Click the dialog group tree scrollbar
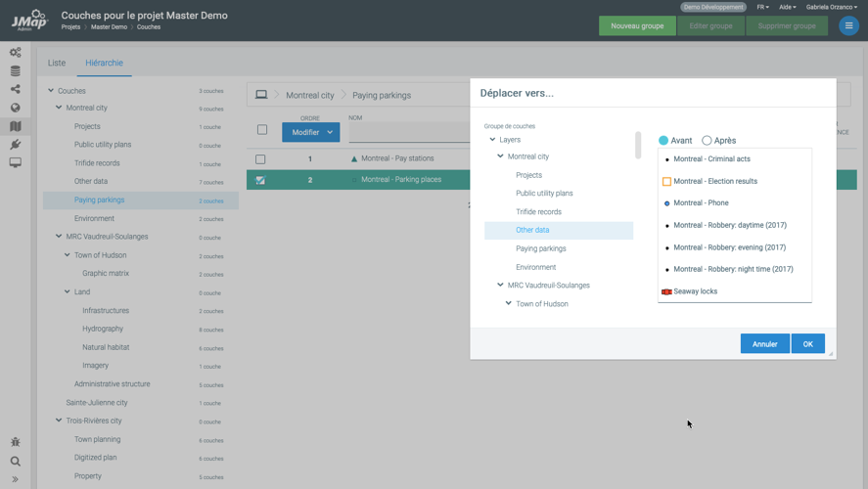The height and width of the screenshot is (489, 868). click(638, 146)
